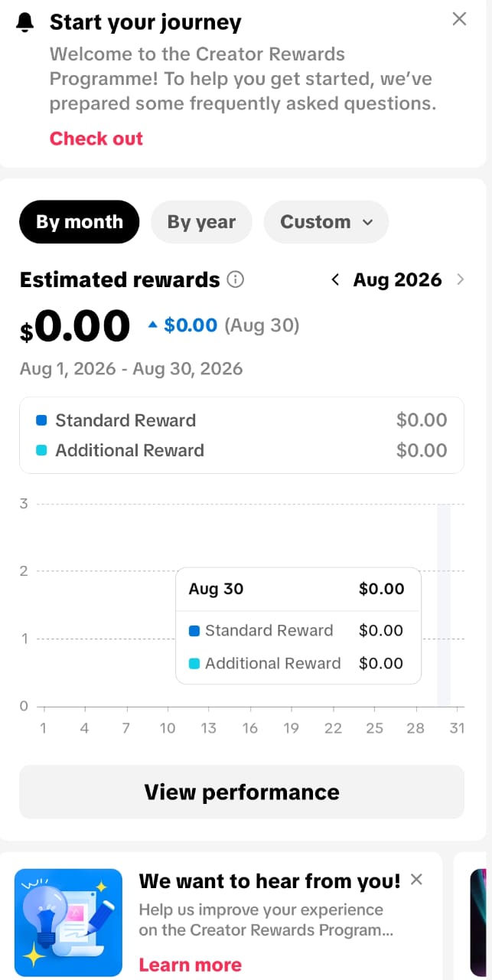Switch to the By year tab
Screen dimensions: 492x980
click(201, 222)
